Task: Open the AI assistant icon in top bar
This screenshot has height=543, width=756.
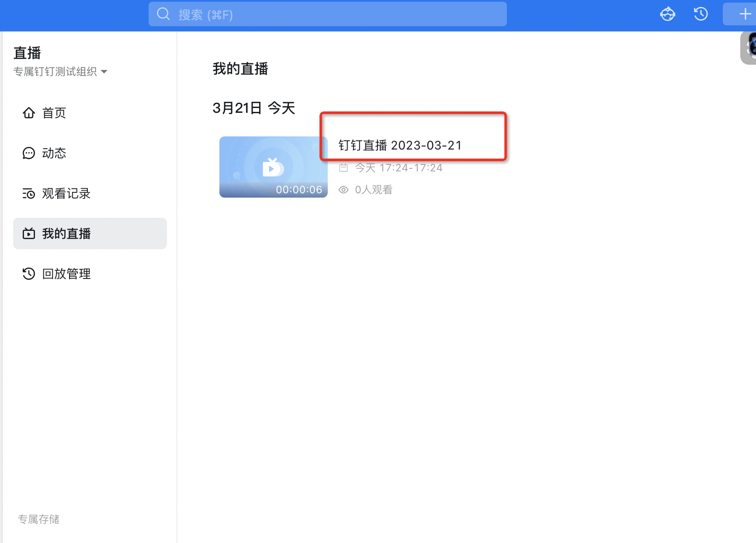Action: point(667,14)
